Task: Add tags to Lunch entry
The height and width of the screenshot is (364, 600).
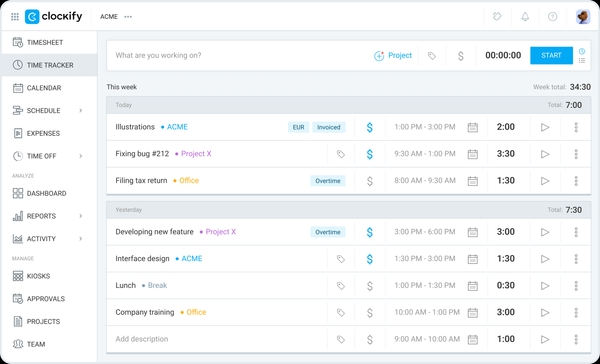Action: (x=341, y=286)
